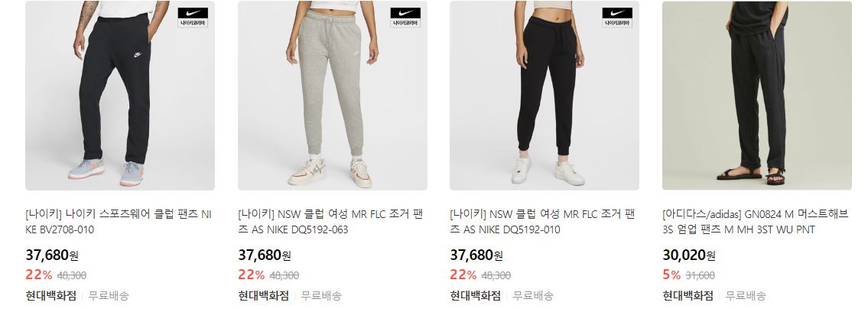The image size is (868, 309).
Task: Open adidas GN0824 warm-up pants title link
Action: tap(755, 222)
